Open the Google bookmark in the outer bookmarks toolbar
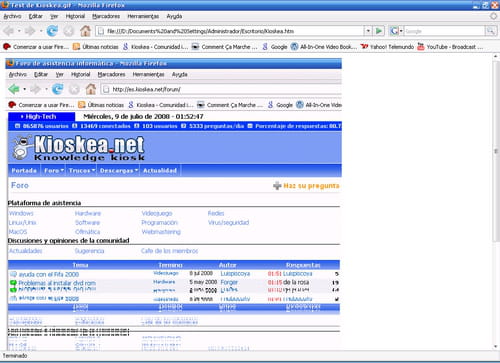The image size is (500, 363). click(275, 47)
